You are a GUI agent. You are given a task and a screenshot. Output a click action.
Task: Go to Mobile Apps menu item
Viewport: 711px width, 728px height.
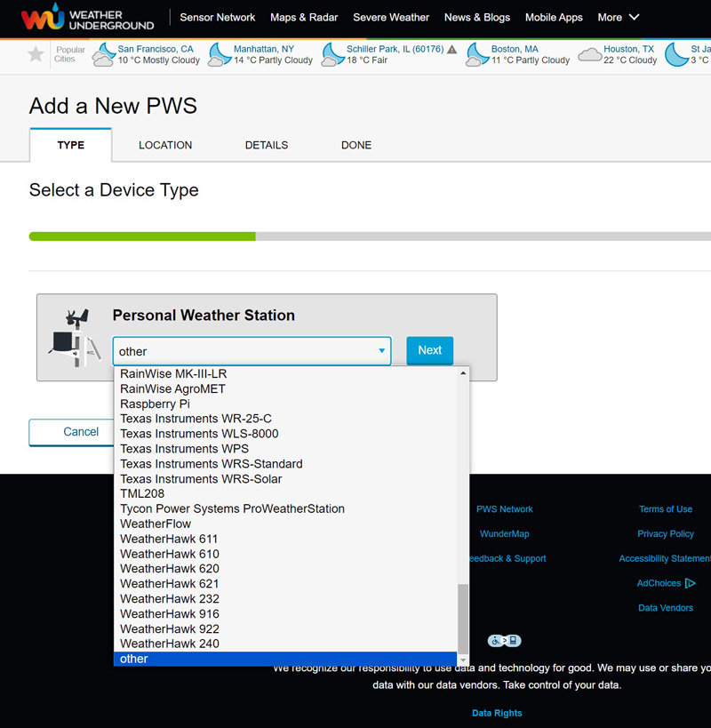click(x=554, y=17)
